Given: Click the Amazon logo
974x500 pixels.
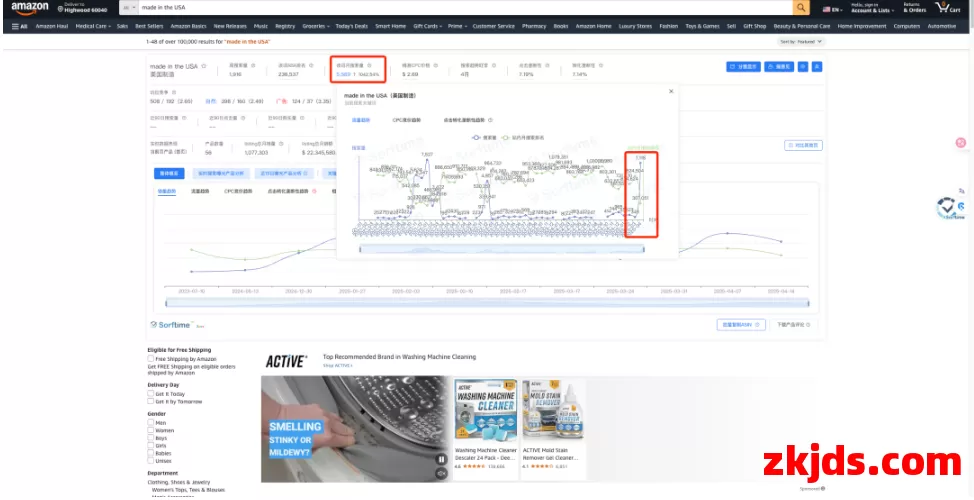Looking at the screenshot, I should (29, 8).
